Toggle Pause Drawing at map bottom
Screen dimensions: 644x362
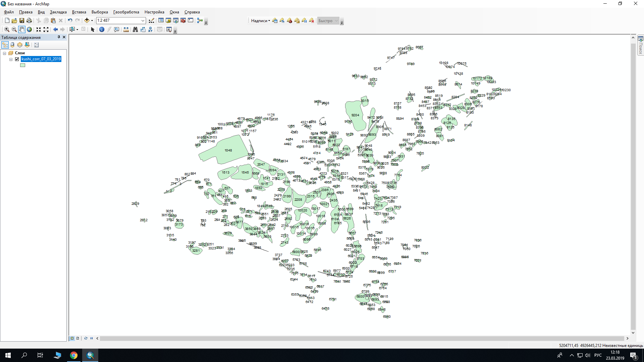(92, 338)
